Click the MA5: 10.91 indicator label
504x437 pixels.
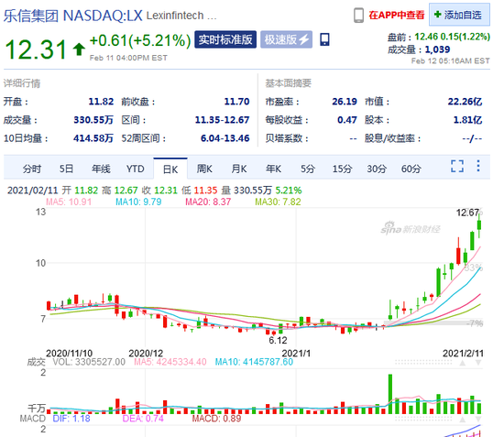[69, 202]
